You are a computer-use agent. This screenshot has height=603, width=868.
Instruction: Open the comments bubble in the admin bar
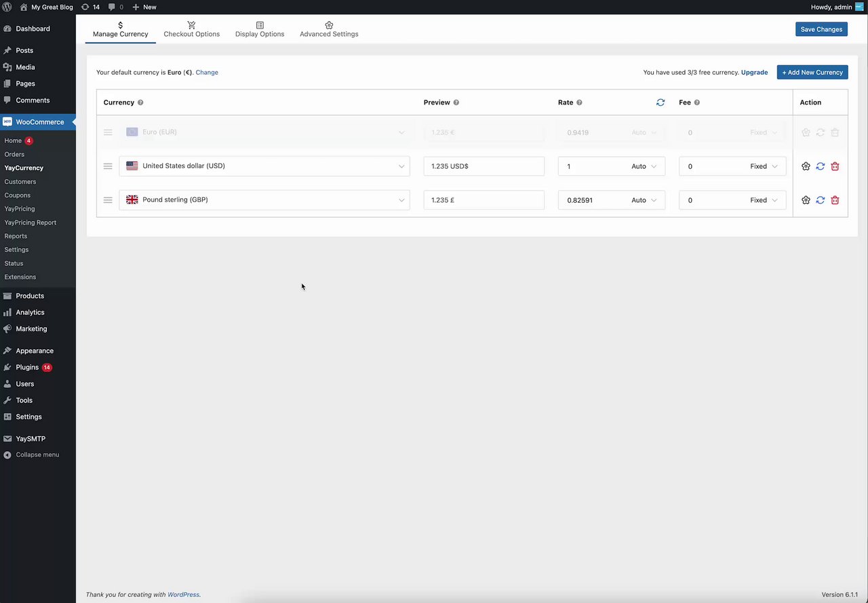coord(116,7)
